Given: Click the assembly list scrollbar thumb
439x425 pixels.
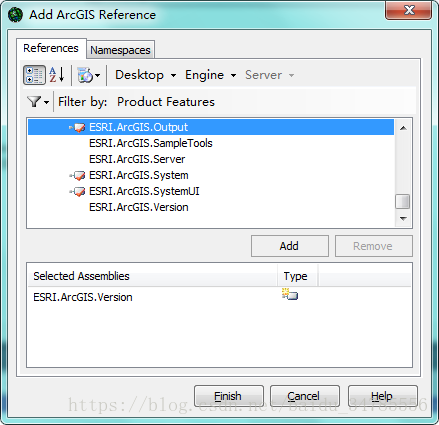Looking at the screenshot, I should point(403,201).
